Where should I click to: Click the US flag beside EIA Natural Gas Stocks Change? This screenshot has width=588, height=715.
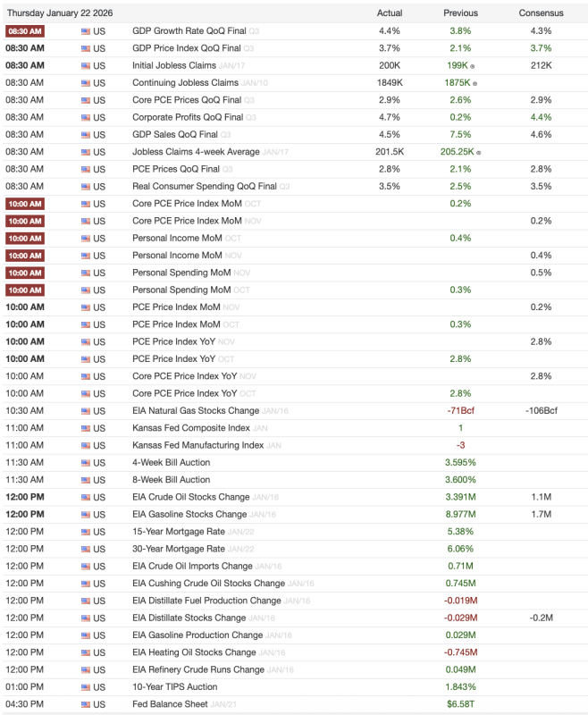point(86,411)
